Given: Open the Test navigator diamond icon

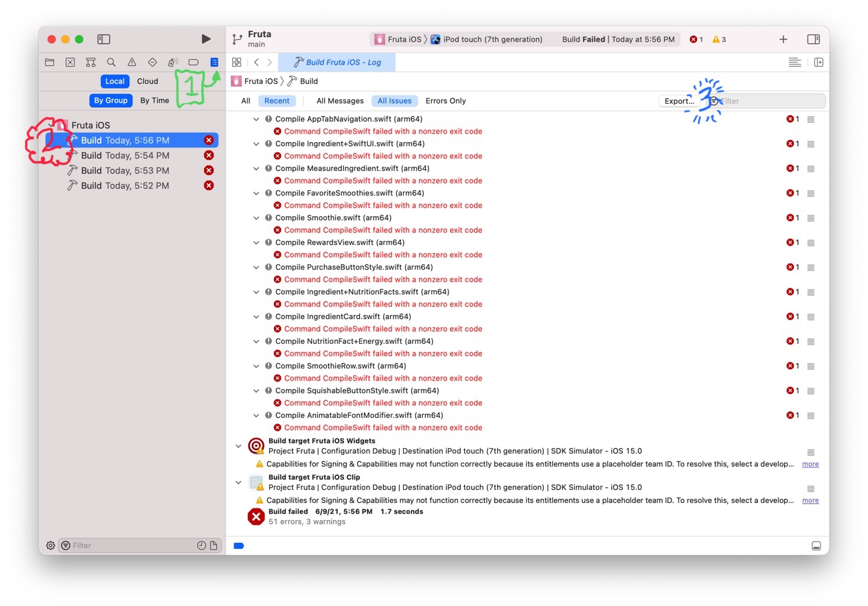Looking at the screenshot, I should tap(152, 62).
